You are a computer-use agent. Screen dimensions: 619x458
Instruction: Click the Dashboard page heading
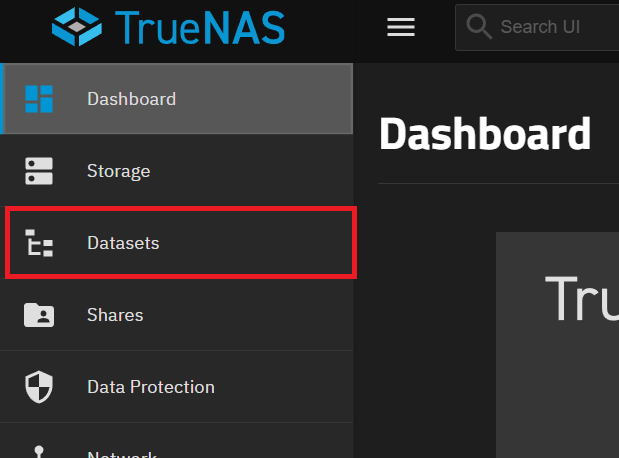(x=485, y=134)
